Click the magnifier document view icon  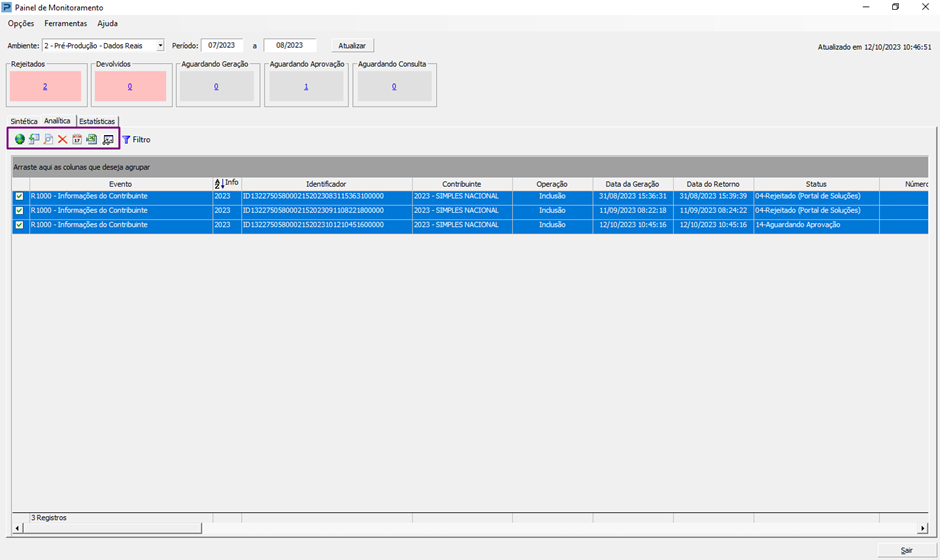click(48, 139)
